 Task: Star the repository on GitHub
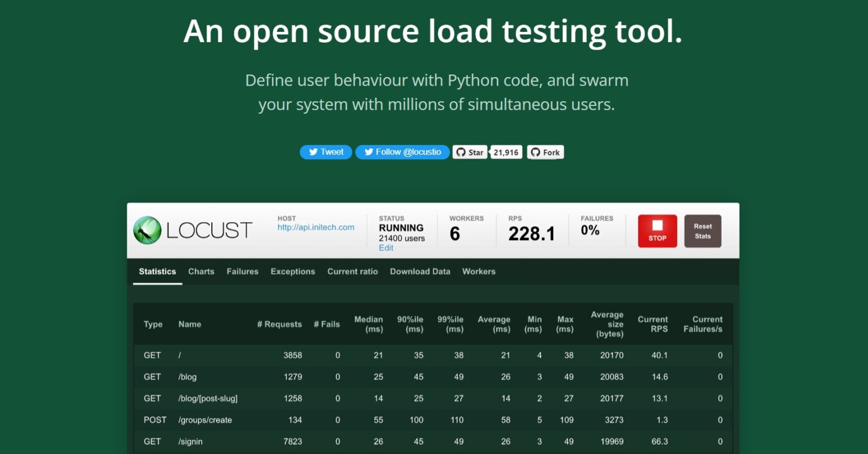coord(470,152)
